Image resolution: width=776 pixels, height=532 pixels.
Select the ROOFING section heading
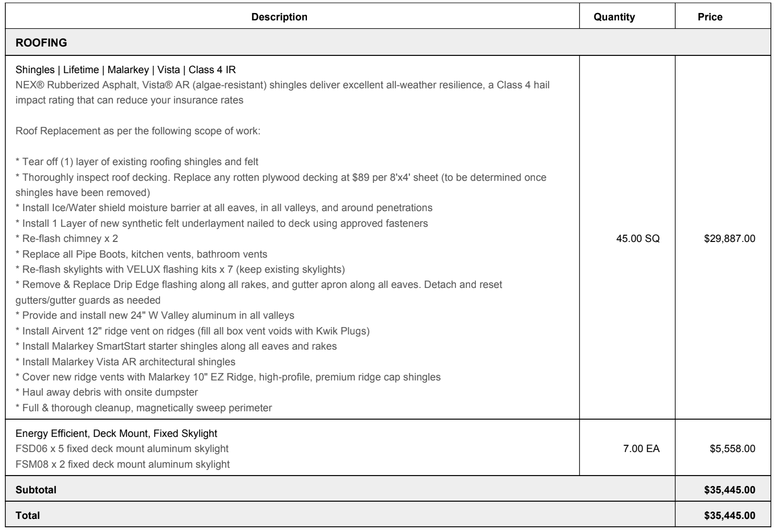coord(41,43)
